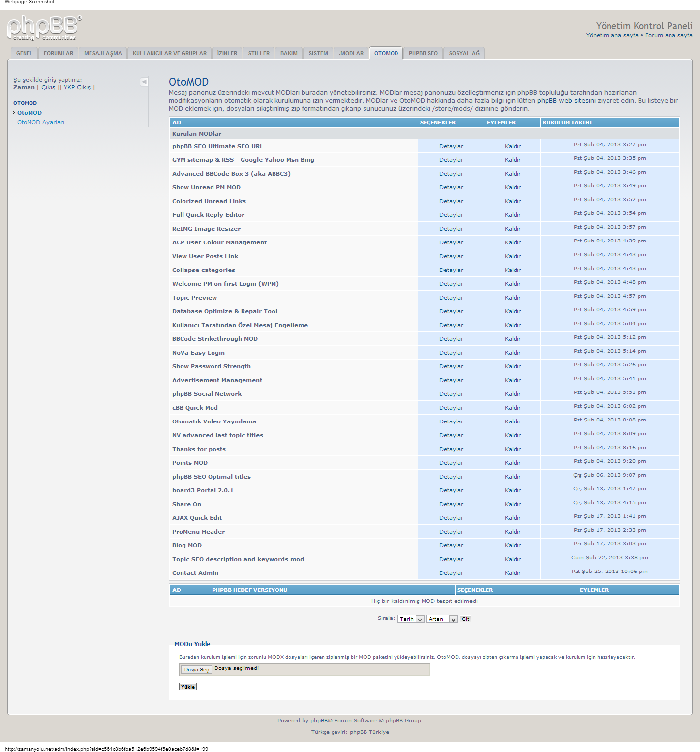Click Kaldır for Advertisement Management
700x752 pixels.
[513, 380]
